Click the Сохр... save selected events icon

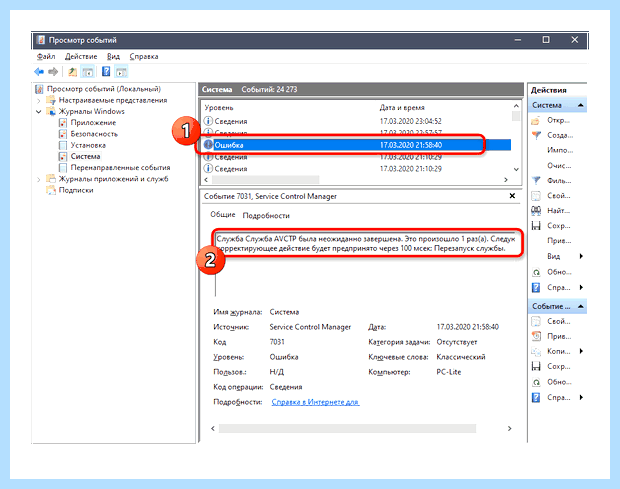536,366
